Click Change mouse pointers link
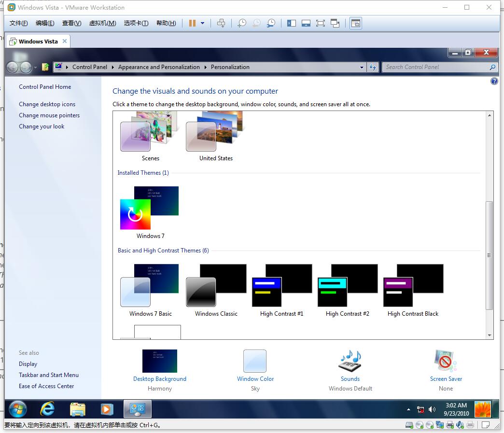Screen dimensions: 504x433 tap(49, 115)
